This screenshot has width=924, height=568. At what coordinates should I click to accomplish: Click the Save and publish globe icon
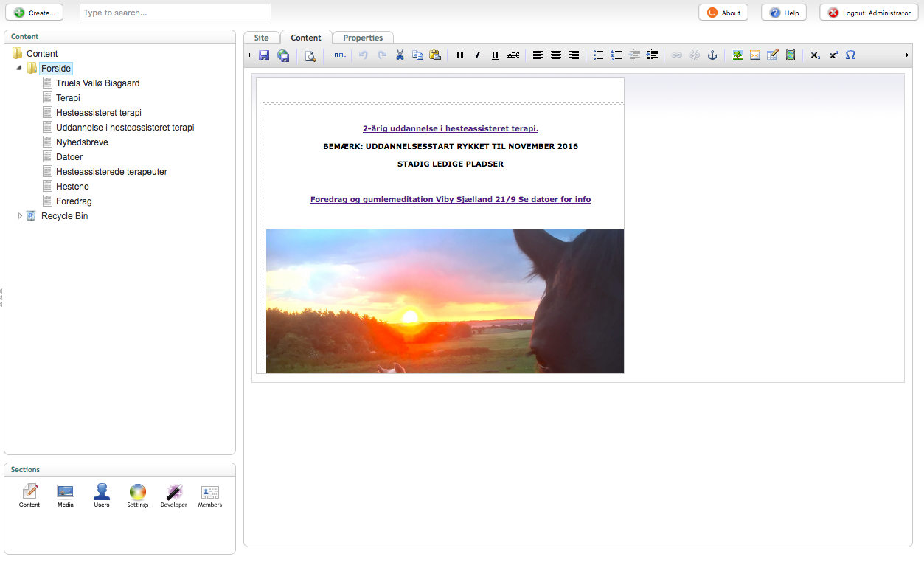pyautogui.click(x=283, y=55)
